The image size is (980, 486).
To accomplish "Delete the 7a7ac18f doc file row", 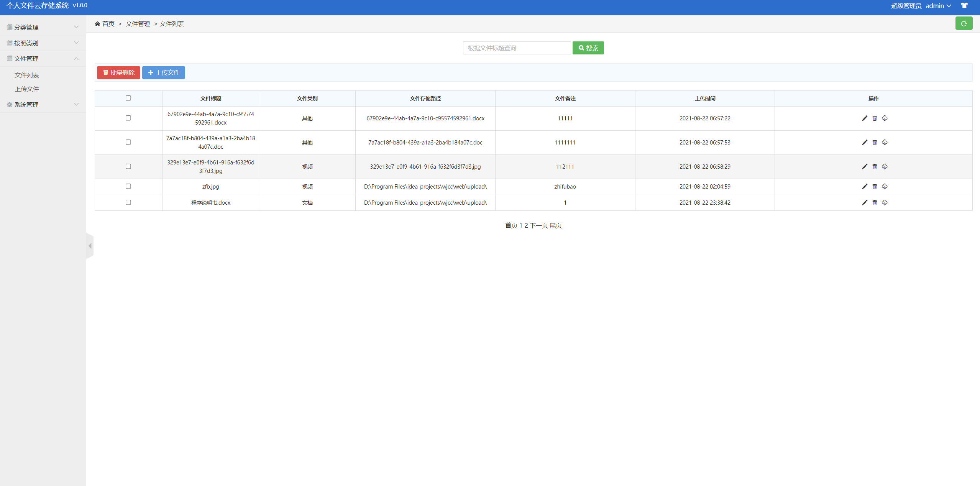I will point(875,143).
